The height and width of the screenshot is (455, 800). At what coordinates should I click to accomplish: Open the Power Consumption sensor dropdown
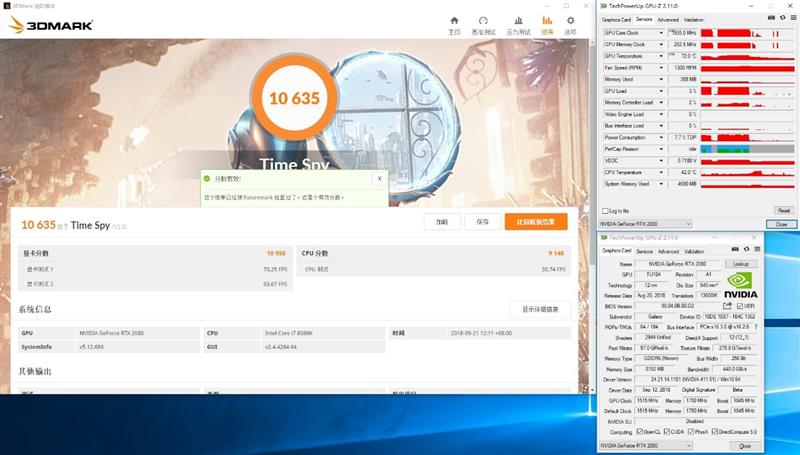click(x=661, y=138)
